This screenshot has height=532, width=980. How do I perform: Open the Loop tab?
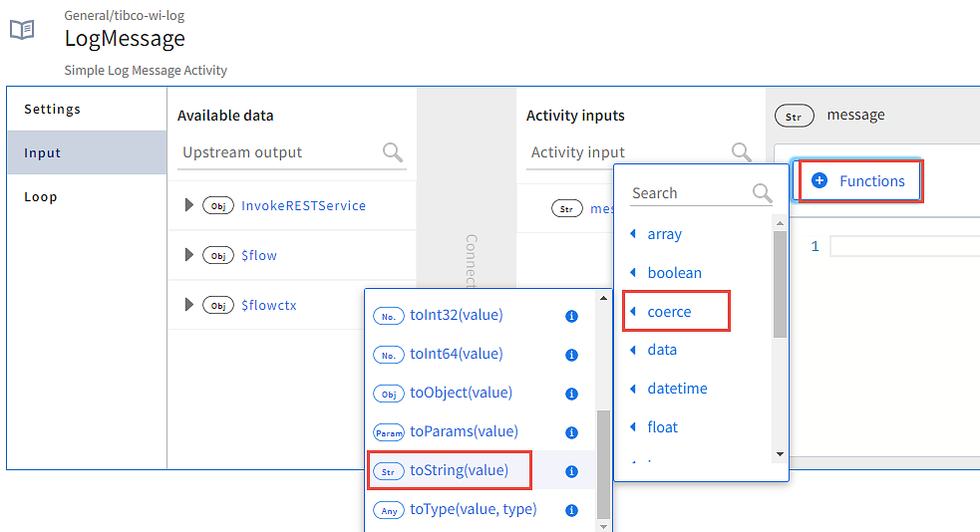[41, 196]
